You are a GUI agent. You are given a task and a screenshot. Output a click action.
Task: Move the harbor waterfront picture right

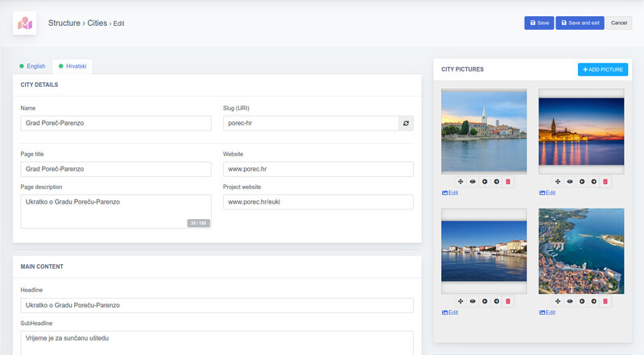tap(497, 301)
